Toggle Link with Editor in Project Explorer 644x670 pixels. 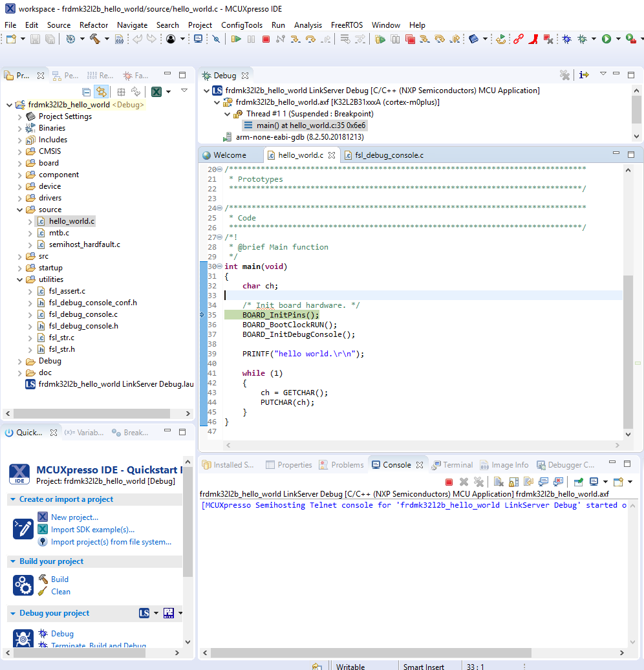tap(102, 92)
